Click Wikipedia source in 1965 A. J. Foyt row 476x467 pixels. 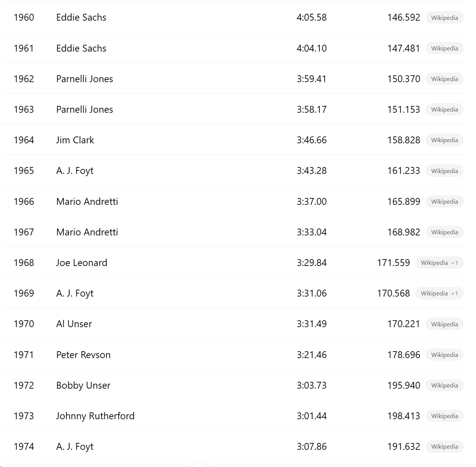coord(444,171)
